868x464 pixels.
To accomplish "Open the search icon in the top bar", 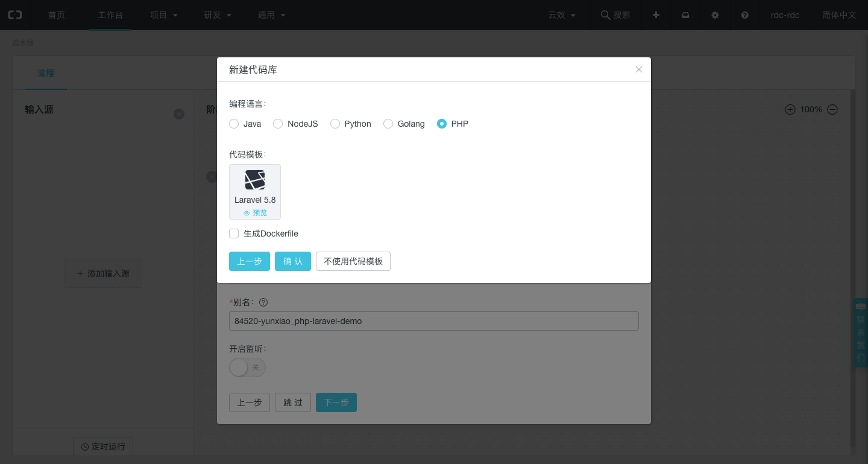I will (x=605, y=15).
